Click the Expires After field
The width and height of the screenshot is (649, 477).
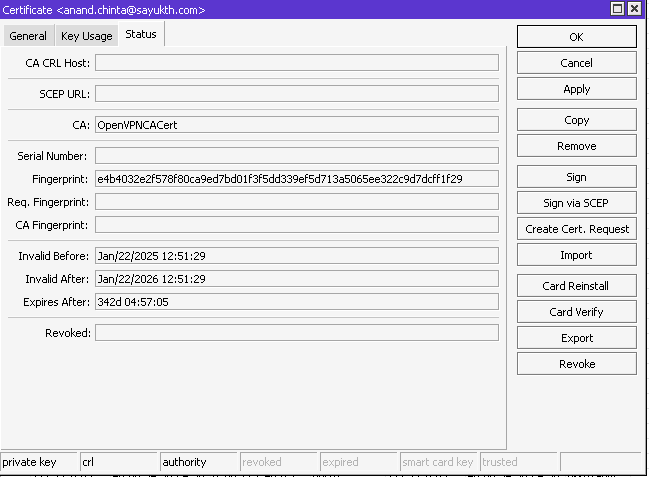[x=297, y=302]
